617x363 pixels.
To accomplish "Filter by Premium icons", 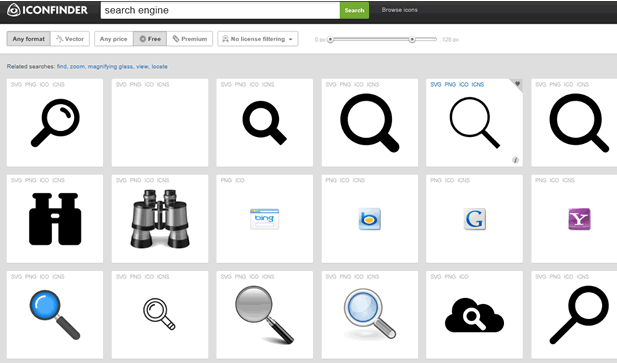I will coord(190,39).
